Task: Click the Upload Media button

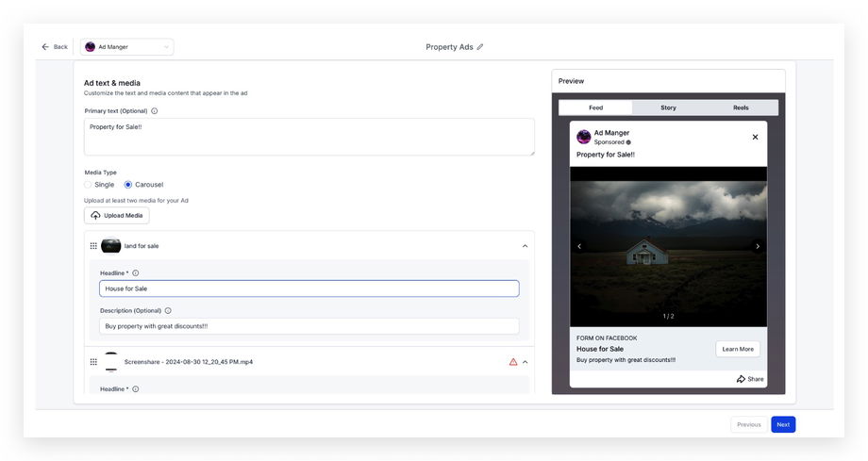Action: click(117, 215)
